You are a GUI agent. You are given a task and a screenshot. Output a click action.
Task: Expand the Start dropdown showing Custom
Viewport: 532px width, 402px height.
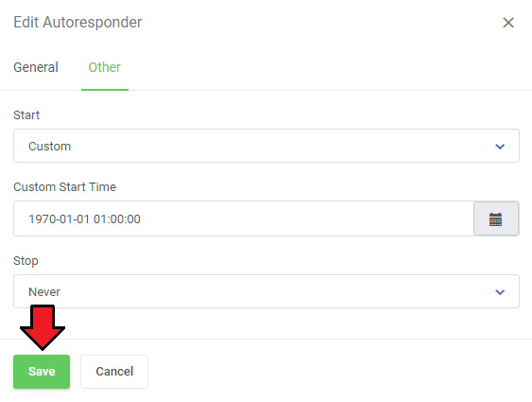(x=266, y=146)
